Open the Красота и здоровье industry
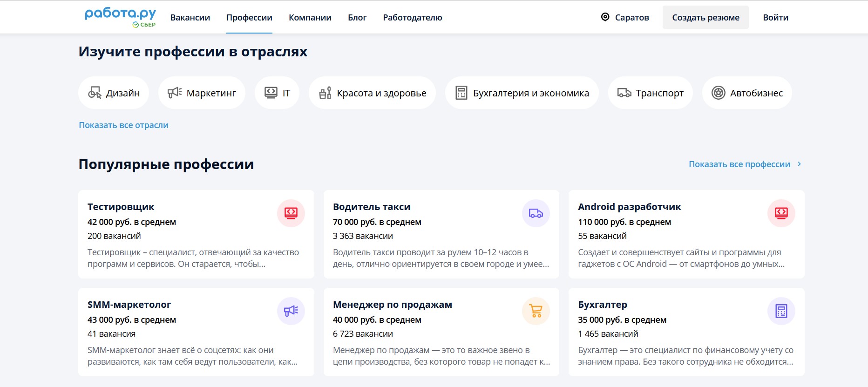This screenshot has height=387, width=868. 372,93
